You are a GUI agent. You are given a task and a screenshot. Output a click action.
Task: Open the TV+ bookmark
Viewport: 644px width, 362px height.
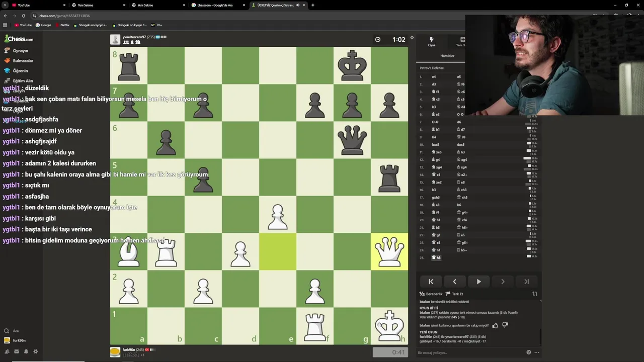[156, 25]
